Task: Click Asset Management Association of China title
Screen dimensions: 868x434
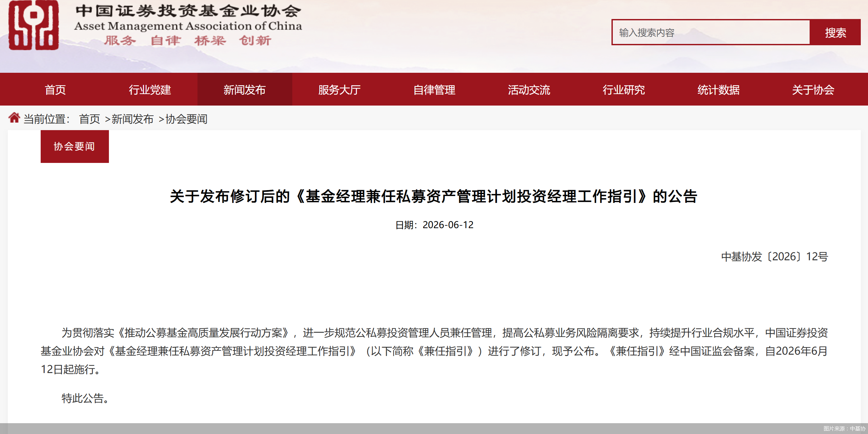Action: pyautogui.click(x=188, y=26)
